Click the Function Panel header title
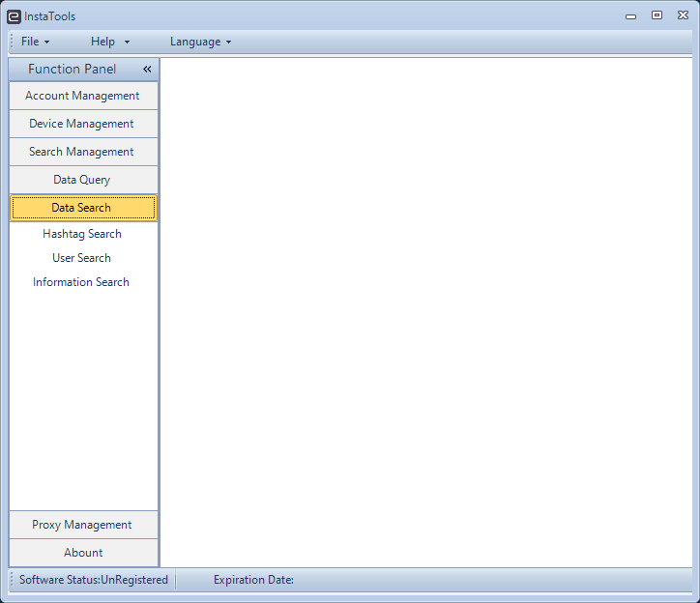Viewport: 700px width, 603px height. [72, 70]
